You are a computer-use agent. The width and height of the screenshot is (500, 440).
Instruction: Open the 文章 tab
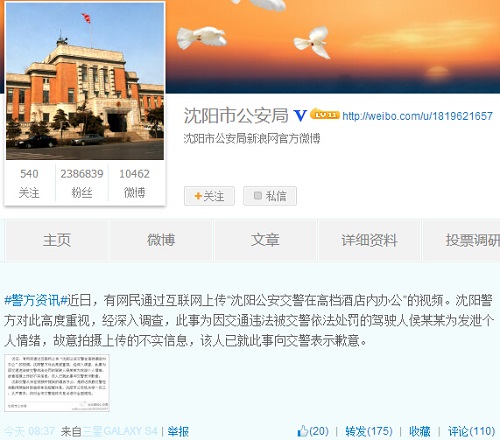click(265, 240)
